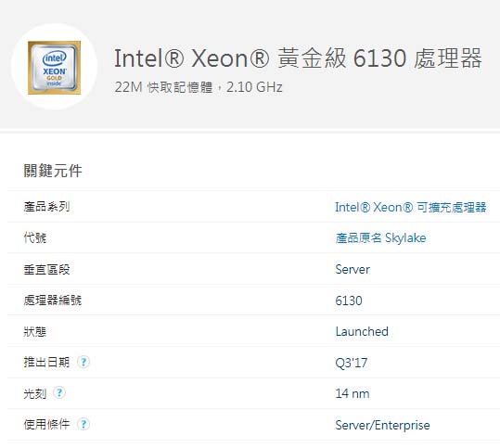Click the 垂直區段 row label
The width and height of the screenshot is (500, 448).
[46, 269]
